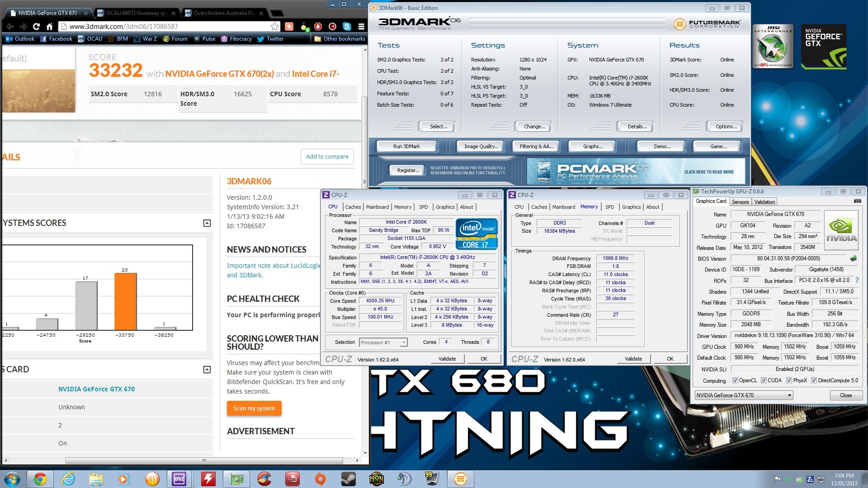Click the Filtering & AA... button
This screenshot has height=488, width=868.
[536, 146]
